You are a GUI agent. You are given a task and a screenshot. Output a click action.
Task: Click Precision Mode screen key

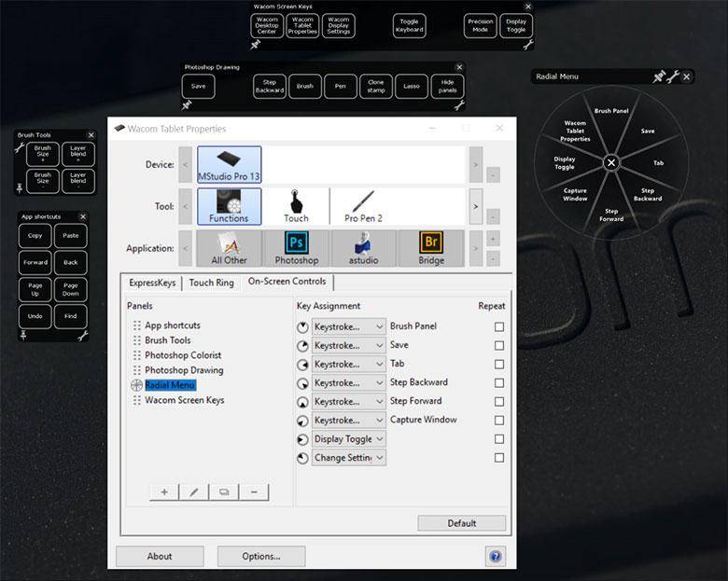[480, 25]
